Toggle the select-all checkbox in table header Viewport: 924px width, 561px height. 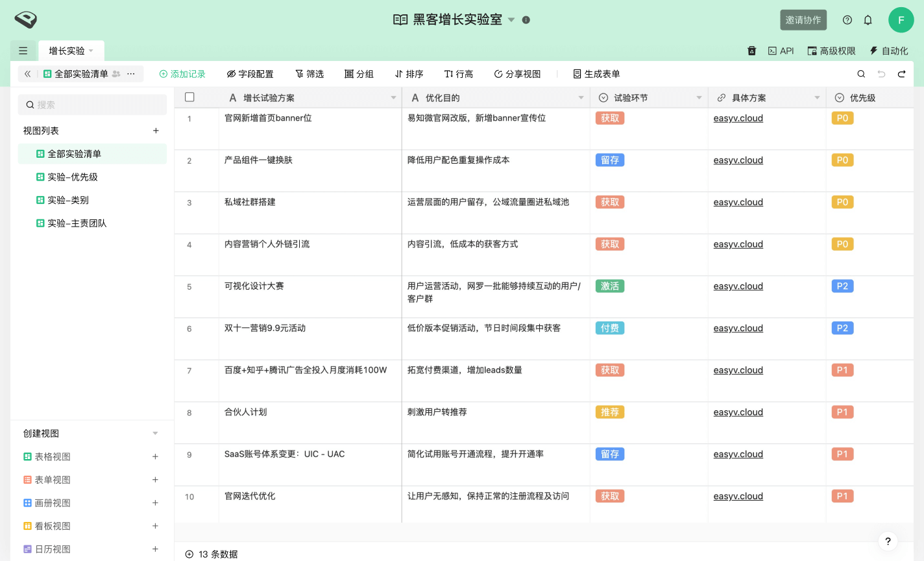pos(189,97)
